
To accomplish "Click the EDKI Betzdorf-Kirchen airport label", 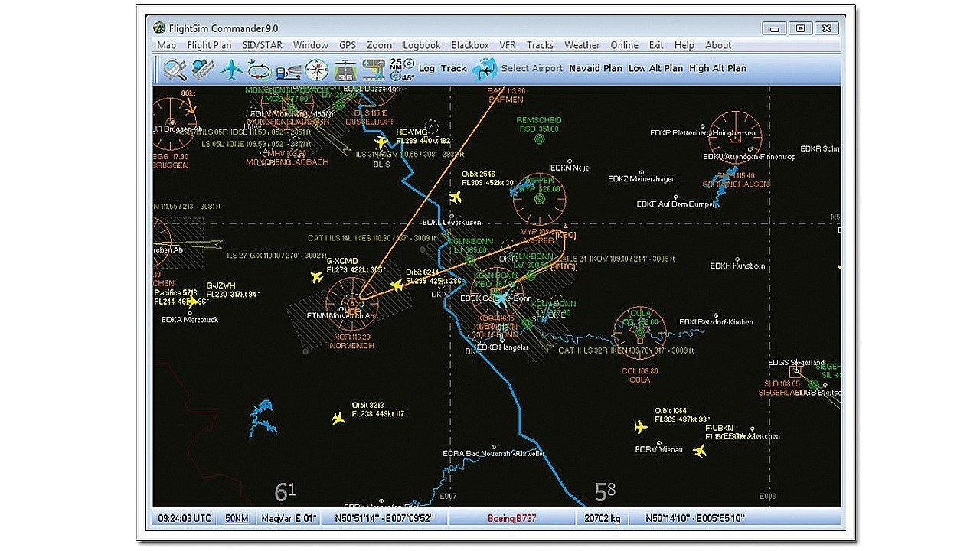I will pyautogui.click(x=715, y=322).
